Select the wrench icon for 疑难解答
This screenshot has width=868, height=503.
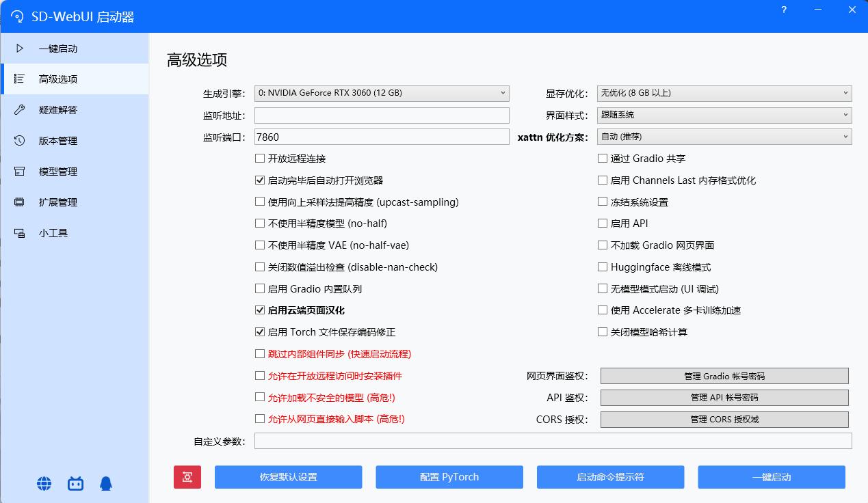pyautogui.click(x=19, y=109)
